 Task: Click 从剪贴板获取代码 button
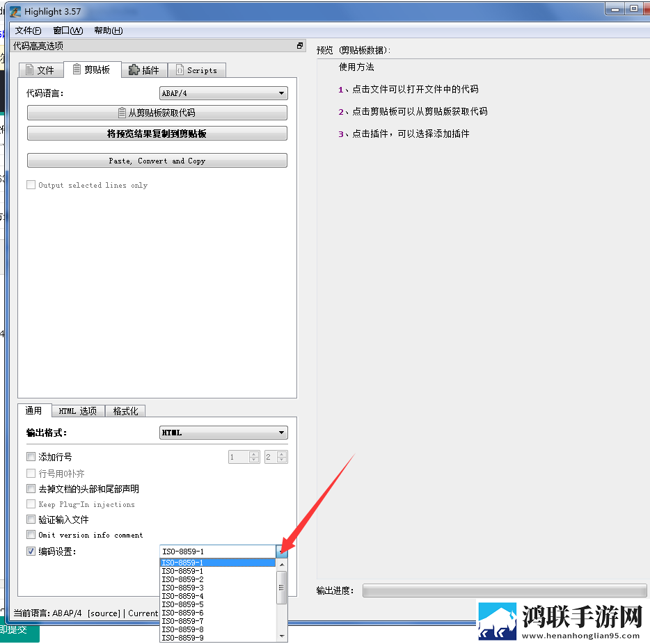157,113
